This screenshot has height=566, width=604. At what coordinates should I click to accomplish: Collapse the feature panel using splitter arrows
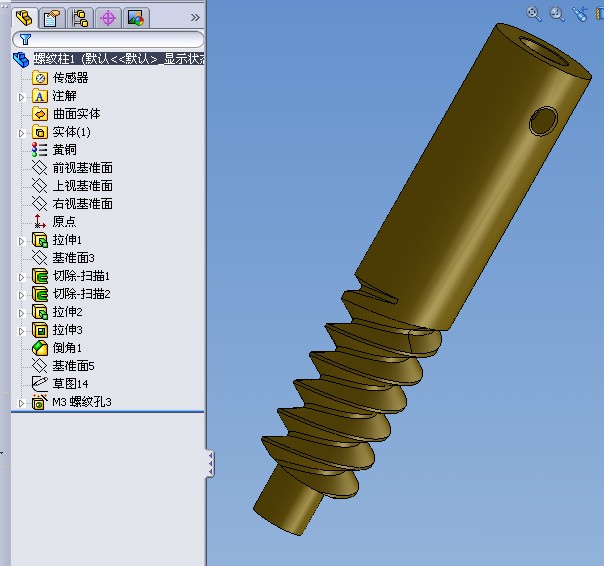pos(210,464)
